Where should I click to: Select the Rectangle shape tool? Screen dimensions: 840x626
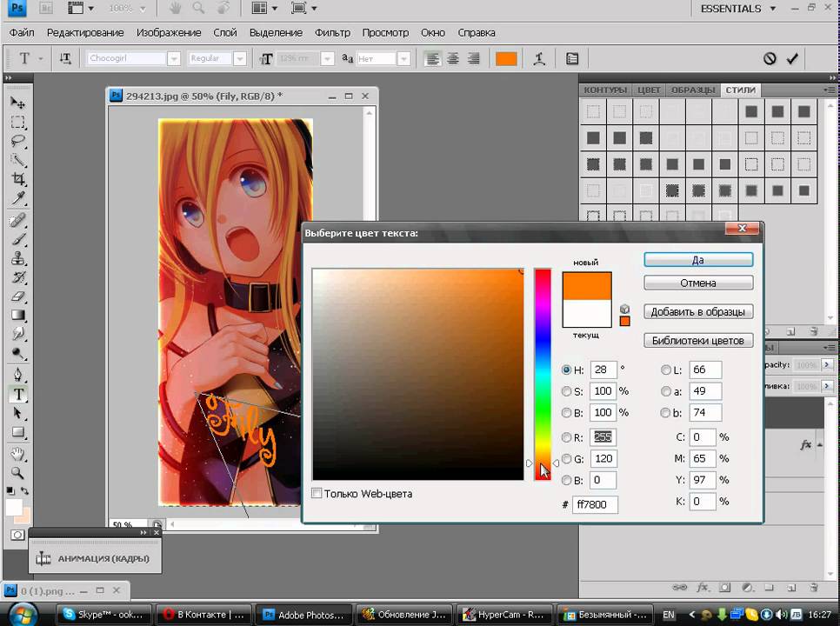click(17, 432)
